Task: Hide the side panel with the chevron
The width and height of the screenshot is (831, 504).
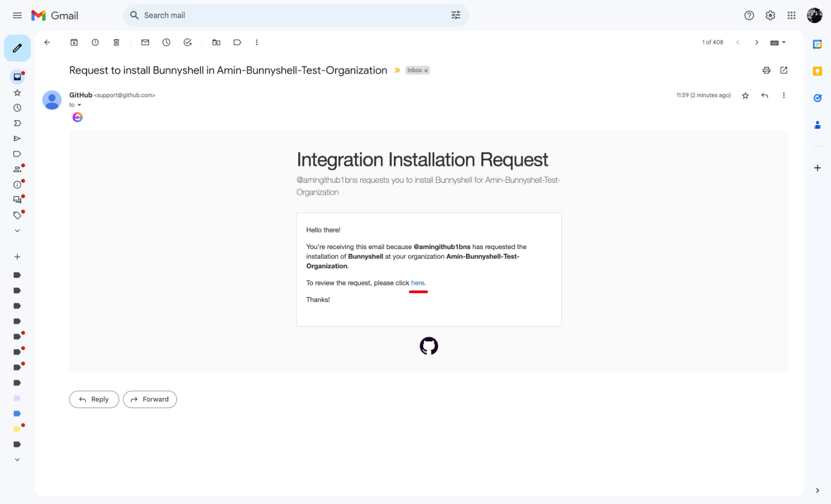Action: pos(817,491)
